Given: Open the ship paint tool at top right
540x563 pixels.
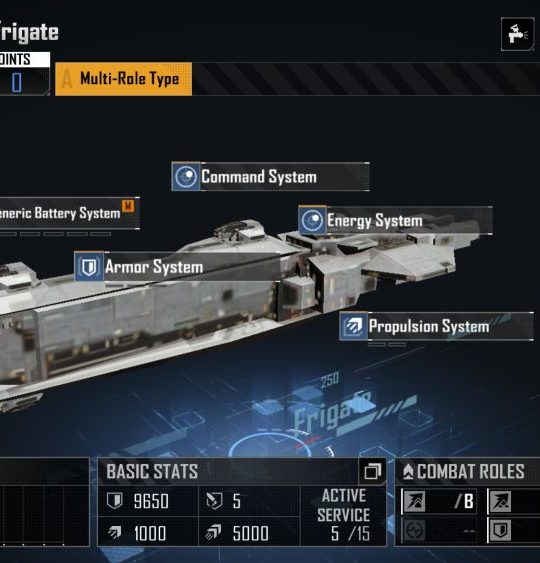Looking at the screenshot, I should point(518,34).
